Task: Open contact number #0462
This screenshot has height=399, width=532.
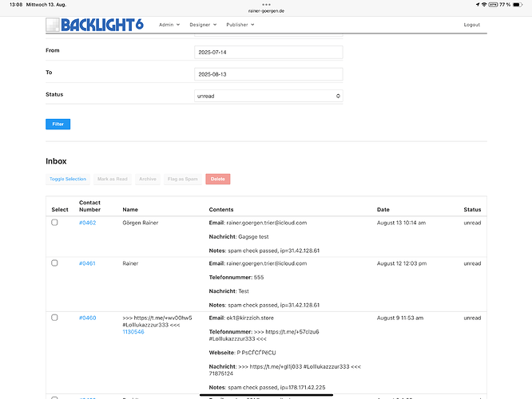Action: (88, 223)
